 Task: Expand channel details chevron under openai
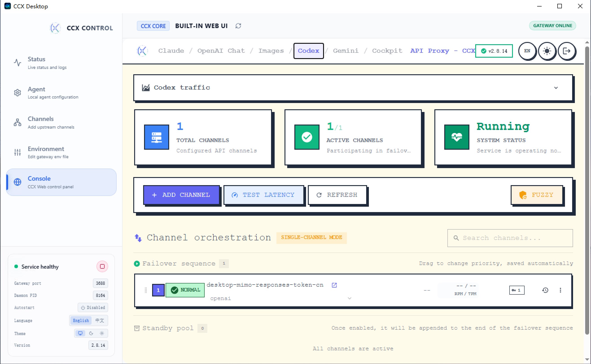(x=349, y=298)
